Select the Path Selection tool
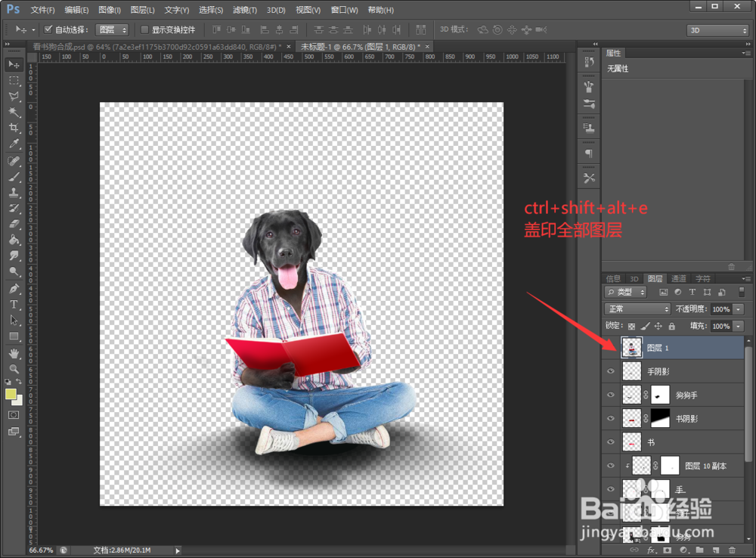The height and width of the screenshot is (558, 756). tap(14, 321)
